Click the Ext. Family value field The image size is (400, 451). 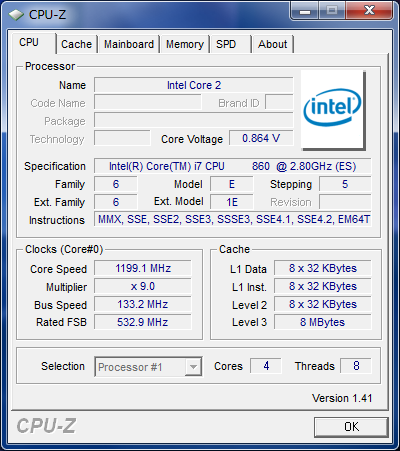tap(115, 202)
